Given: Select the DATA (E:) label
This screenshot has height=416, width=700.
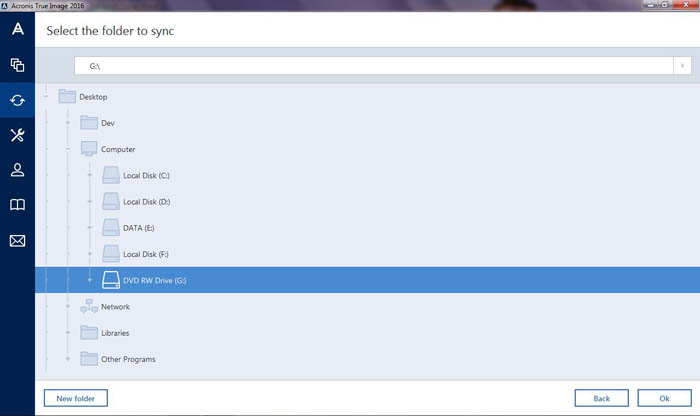Looking at the screenshot, I should click(138, 228).
